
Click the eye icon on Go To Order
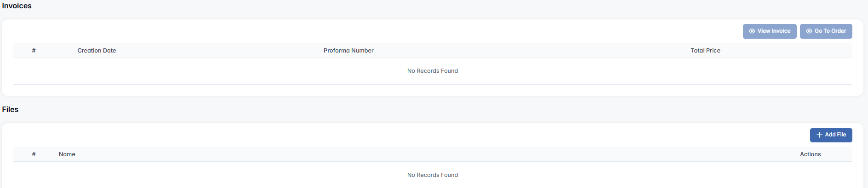click(x=809, y=31)
